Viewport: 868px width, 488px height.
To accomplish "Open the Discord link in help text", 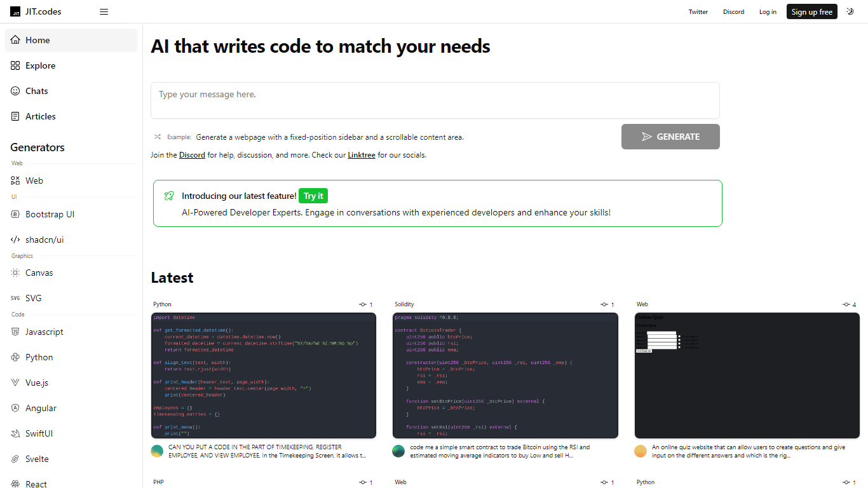I will point(192,155).
